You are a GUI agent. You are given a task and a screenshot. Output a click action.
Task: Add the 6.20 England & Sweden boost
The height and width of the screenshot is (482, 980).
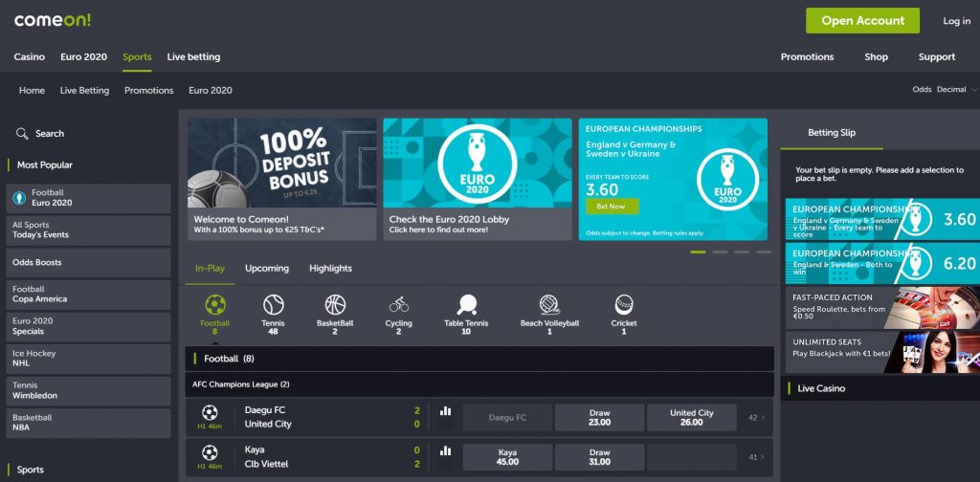(882, 264)
